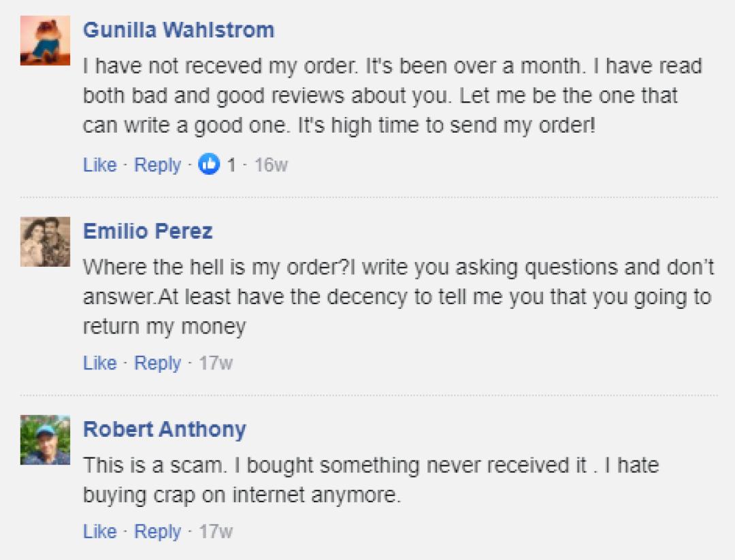Screen dimensions: 735x560
Task: Click the 17w timestamp under Robert Anthony's comment
Action: (x=216, y=531)
